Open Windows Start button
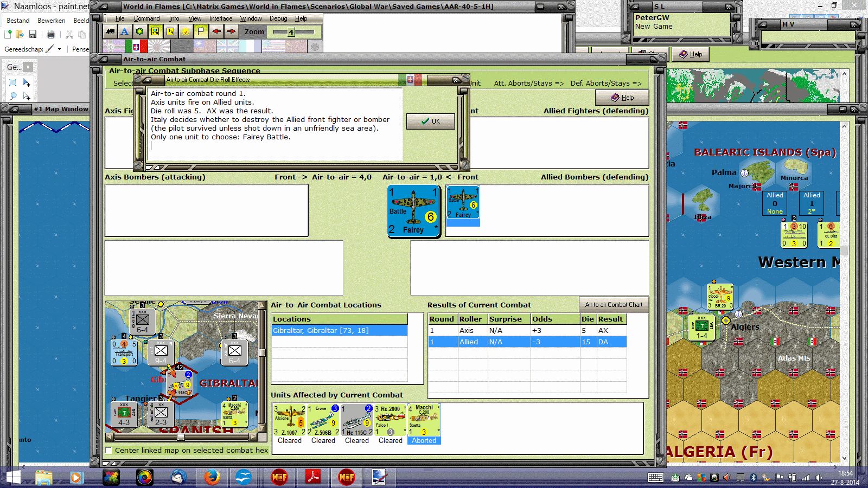This screenshot has height=488, width=868. 13,477
